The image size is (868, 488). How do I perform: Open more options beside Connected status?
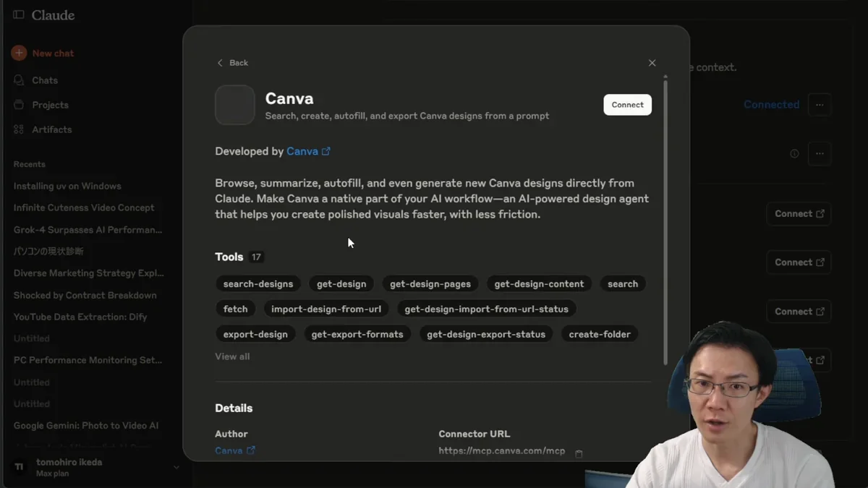point(820,105)
